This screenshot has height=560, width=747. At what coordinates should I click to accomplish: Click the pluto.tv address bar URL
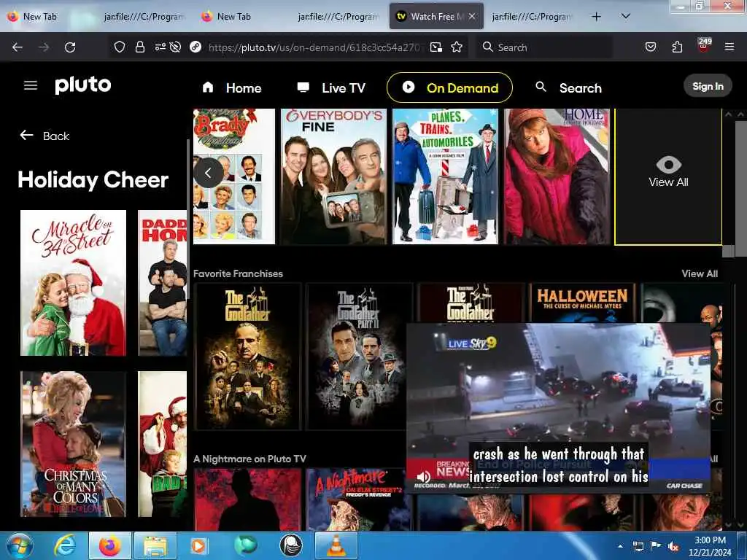tap(314, 47)
